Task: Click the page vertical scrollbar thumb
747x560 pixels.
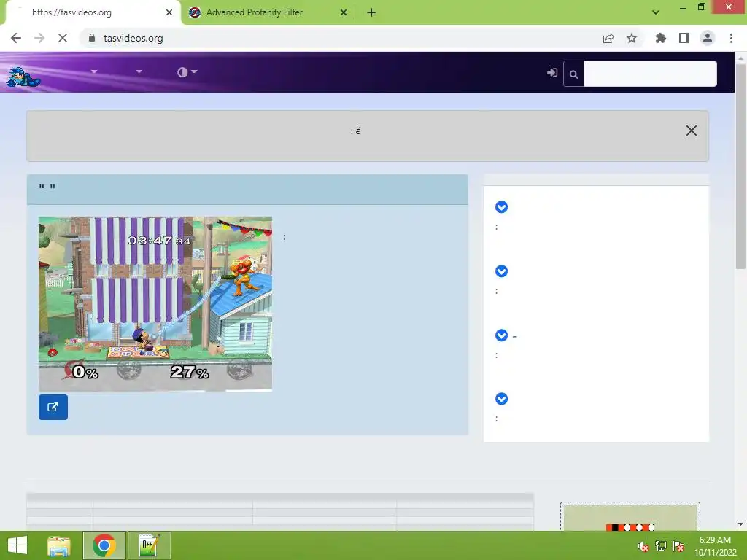Action: click(740, 167)
